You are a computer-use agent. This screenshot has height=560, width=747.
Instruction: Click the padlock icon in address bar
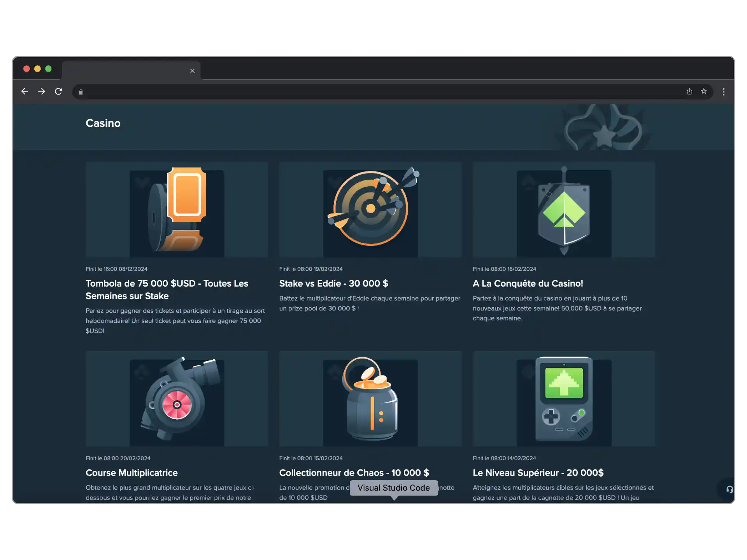(x=81, y=92)
